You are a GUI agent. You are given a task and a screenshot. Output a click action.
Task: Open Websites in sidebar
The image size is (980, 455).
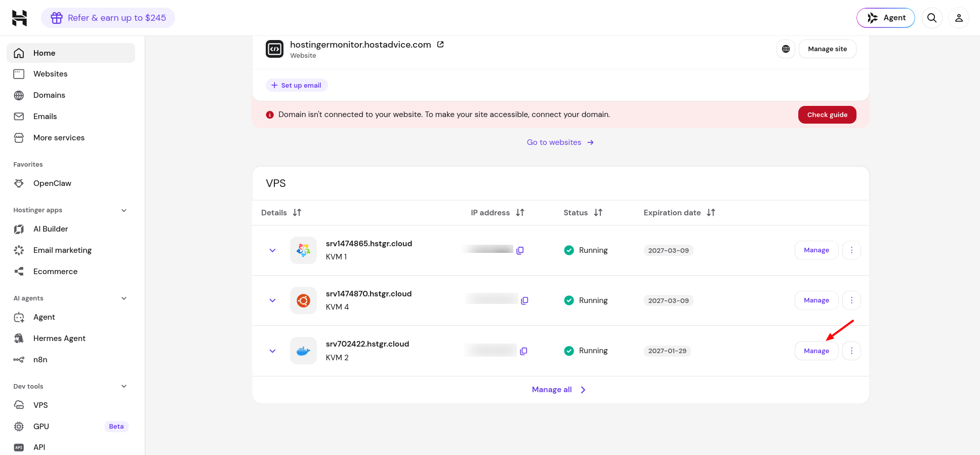coord(71,74)
